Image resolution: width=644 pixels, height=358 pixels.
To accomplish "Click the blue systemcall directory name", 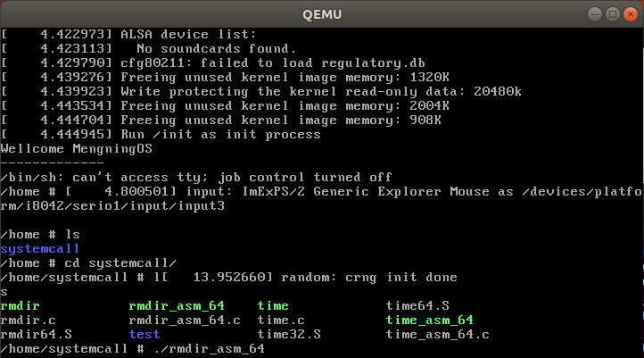I will (40, 249).
